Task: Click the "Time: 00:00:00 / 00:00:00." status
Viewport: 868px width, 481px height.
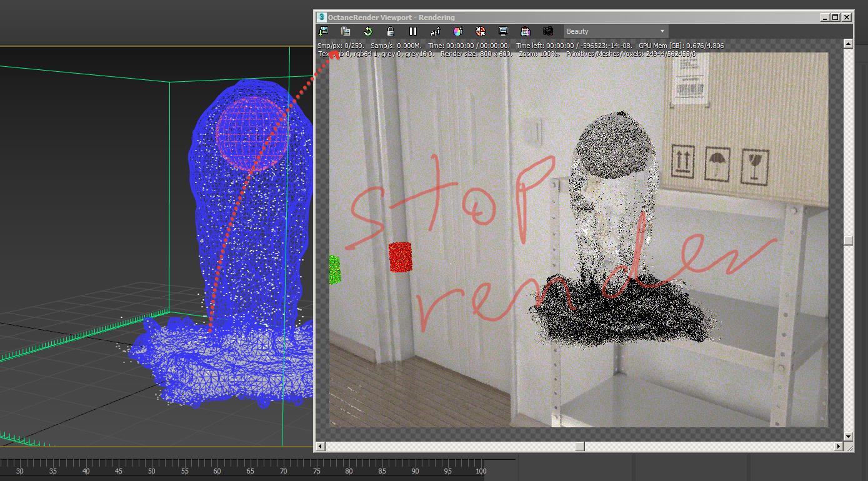Action: [x=469, y=46]
